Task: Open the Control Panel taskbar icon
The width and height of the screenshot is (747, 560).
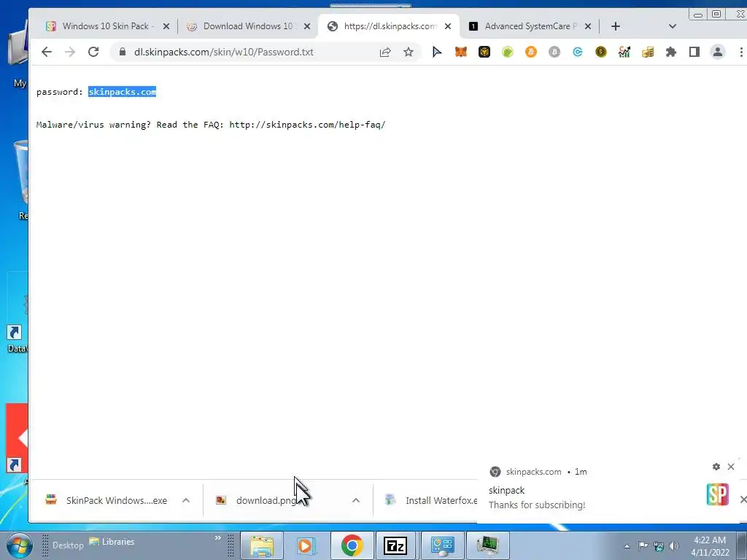Action: [442, 545]
